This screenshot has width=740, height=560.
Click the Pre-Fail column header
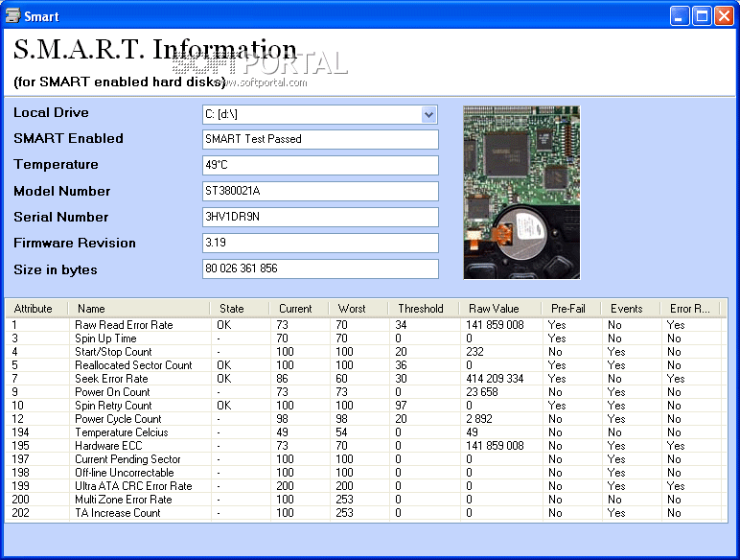click(568, 309)
